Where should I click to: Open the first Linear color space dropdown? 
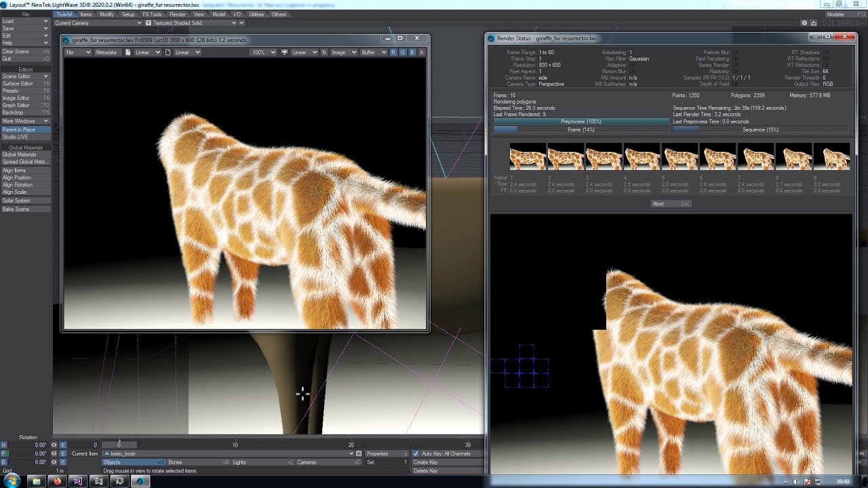pyautogui.click(x=146, y=52)
